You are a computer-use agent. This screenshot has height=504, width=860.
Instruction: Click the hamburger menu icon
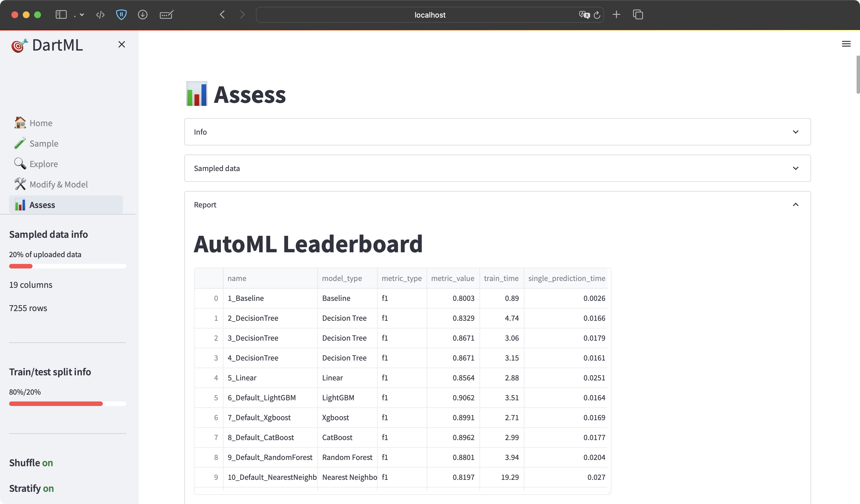pyautogui.click(x=846, y=44)
